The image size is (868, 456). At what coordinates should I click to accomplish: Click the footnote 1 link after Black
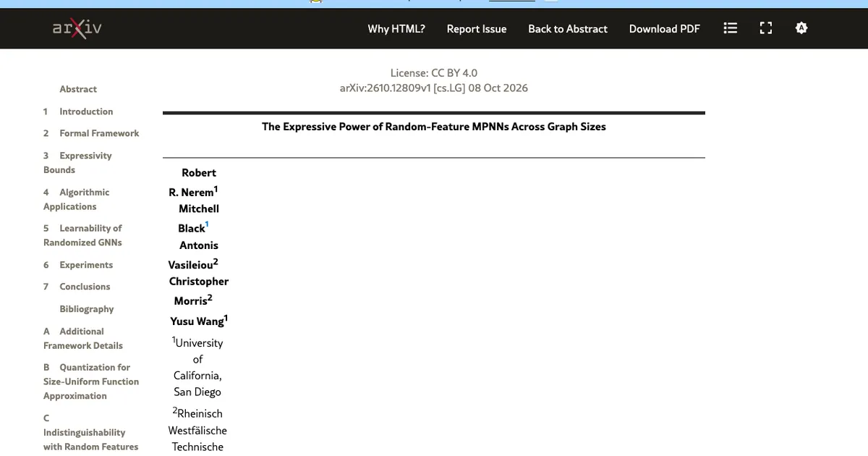coord(207,225)
